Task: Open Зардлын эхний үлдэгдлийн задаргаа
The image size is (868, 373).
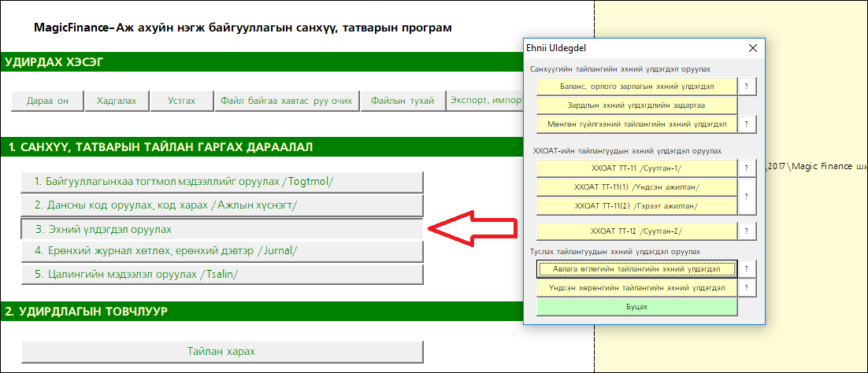Action: click(x=636, y=105)
